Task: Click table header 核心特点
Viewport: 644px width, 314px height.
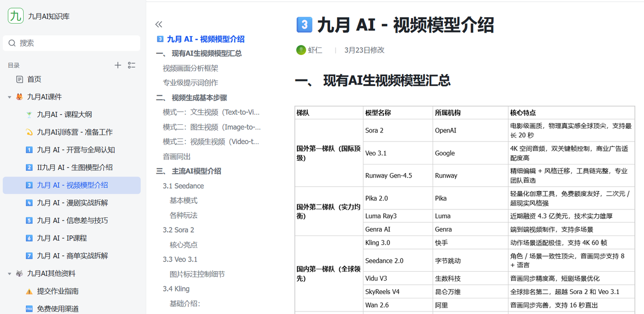Action: [x=523, y=113]
